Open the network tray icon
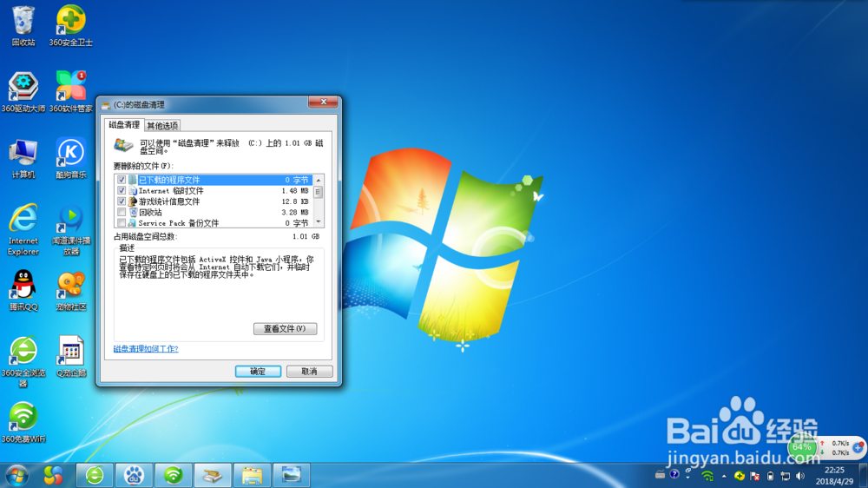The height and width of the screenshot is (488, 868). click(x=785, y=476)
